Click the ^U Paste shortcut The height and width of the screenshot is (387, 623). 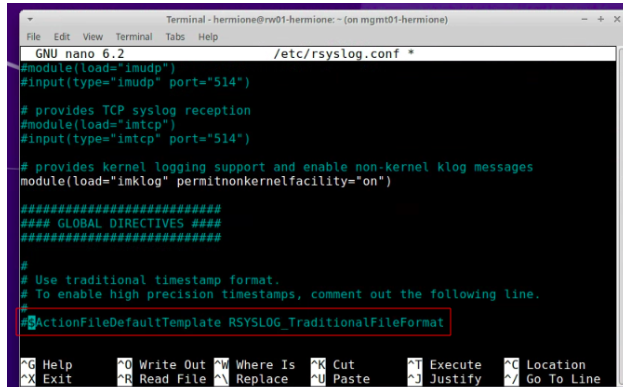pyautogui.click(x=340, y=379)
